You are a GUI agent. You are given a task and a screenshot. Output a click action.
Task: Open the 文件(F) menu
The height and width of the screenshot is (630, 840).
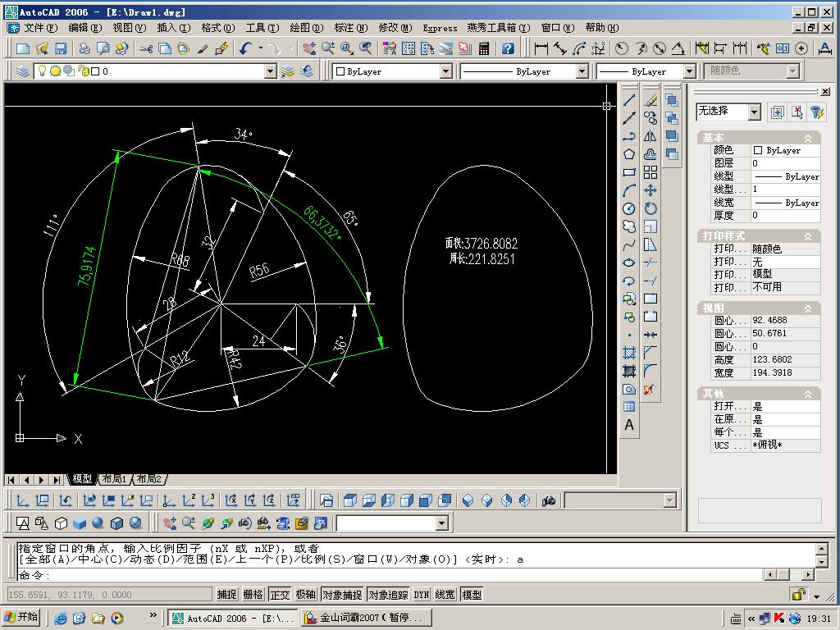click(41, 27)
